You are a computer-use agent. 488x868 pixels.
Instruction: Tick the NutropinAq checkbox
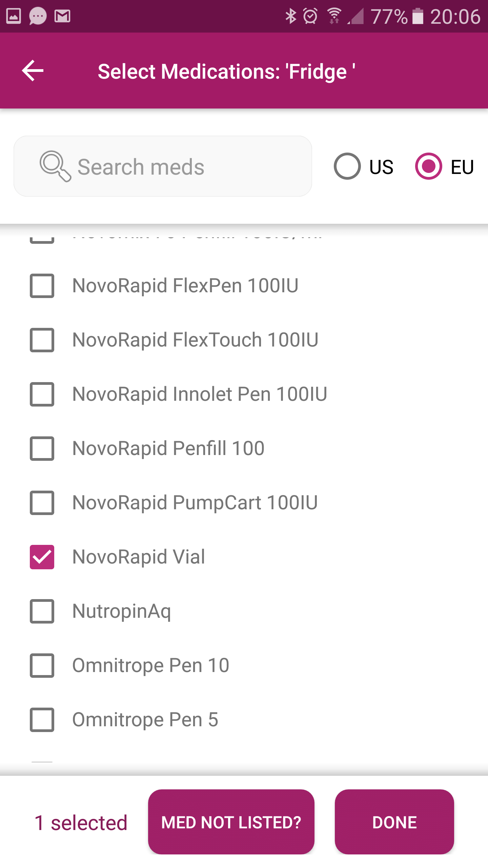42,611
